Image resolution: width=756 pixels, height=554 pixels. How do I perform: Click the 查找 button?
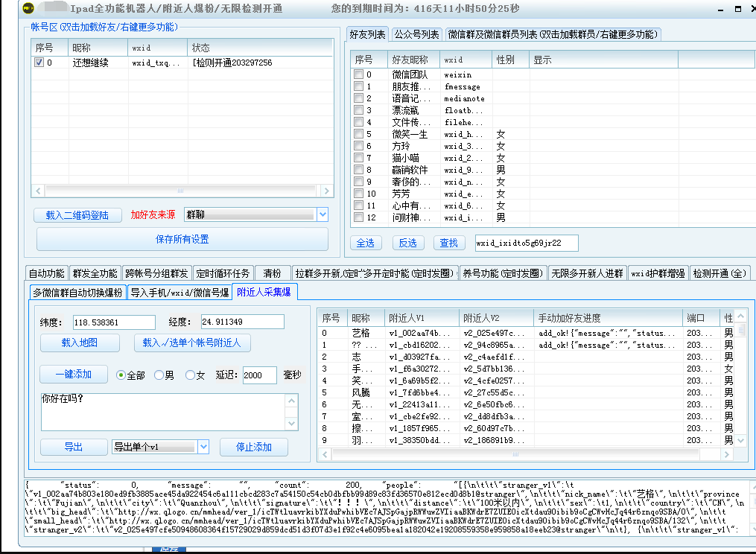tap(449, 243)
